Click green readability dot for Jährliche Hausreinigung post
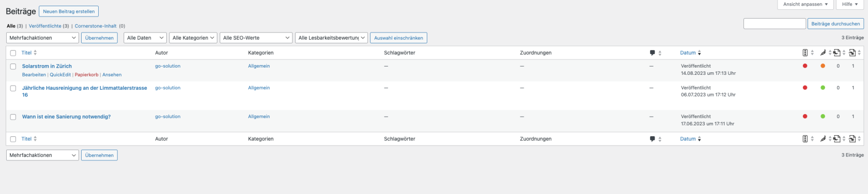Image resolution: width=868 pixels, height=194 pixels. [x=823, y=88]
